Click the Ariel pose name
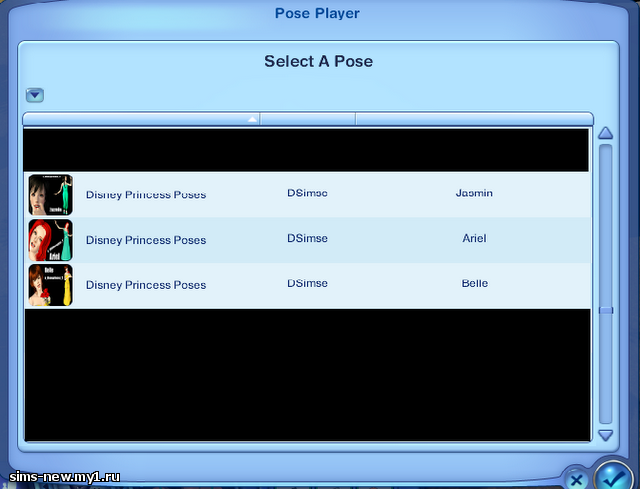 474,238
